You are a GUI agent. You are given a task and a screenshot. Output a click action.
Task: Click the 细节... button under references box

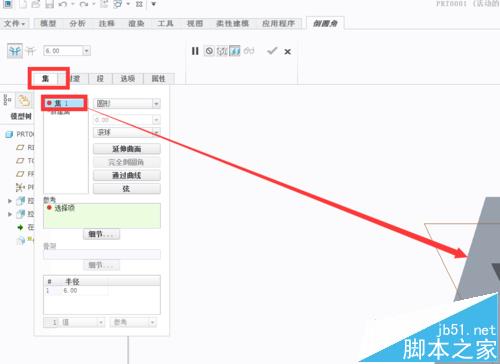[101, 234]
